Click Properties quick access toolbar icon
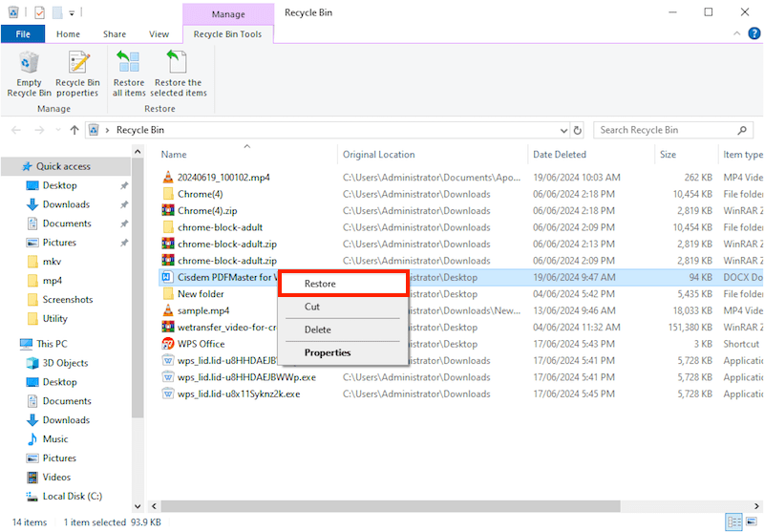The height and width of the screenshot is (532, 764). (39, 12)
